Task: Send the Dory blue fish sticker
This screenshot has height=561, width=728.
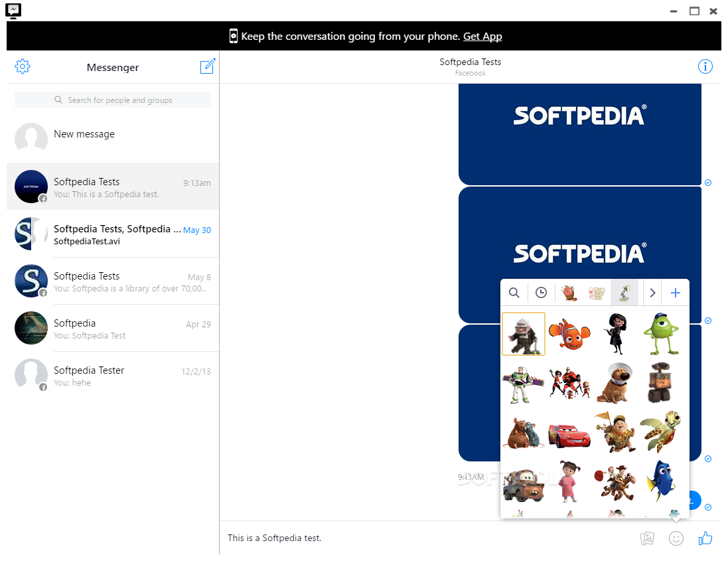Action: click(x=661, y=481)
